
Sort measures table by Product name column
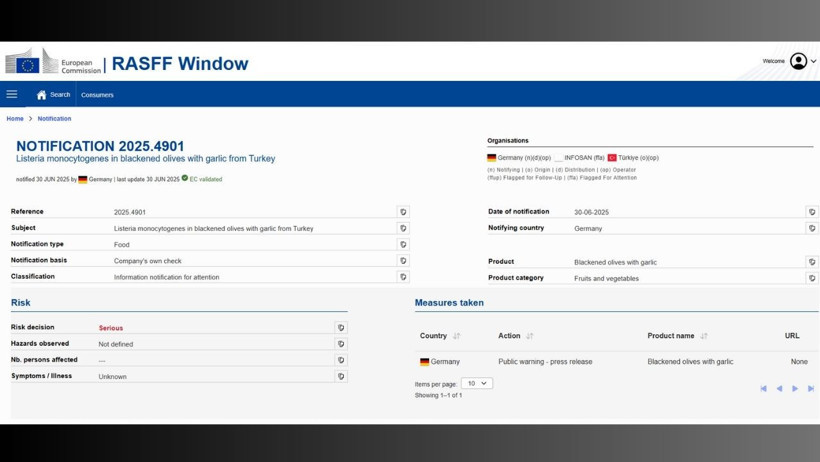pyautogui.click(x=704, y=336)
